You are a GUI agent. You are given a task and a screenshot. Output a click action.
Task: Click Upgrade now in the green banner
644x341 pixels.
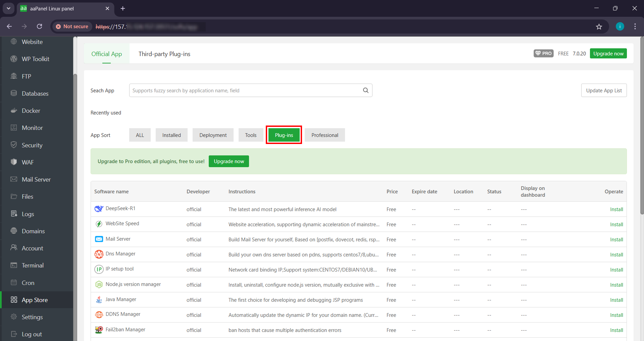229,161
